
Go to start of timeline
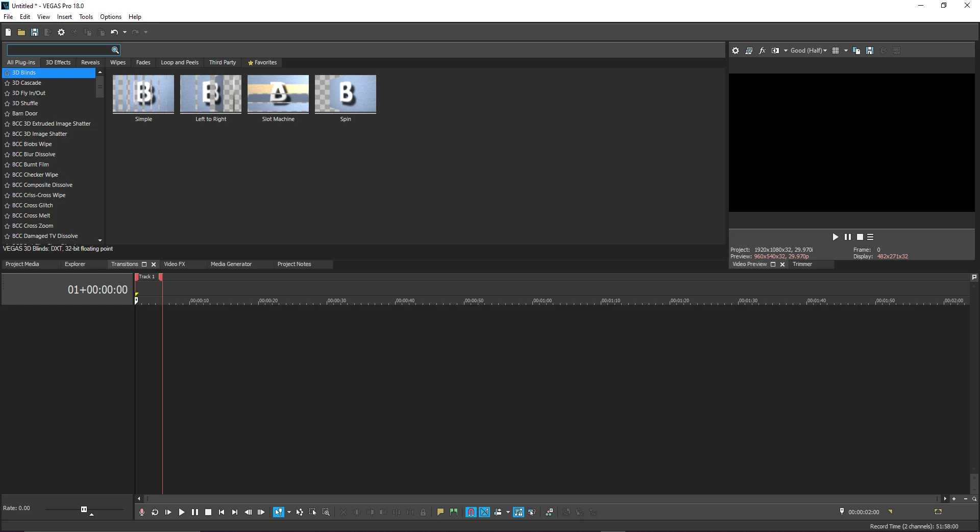click(x=222, y=512)
